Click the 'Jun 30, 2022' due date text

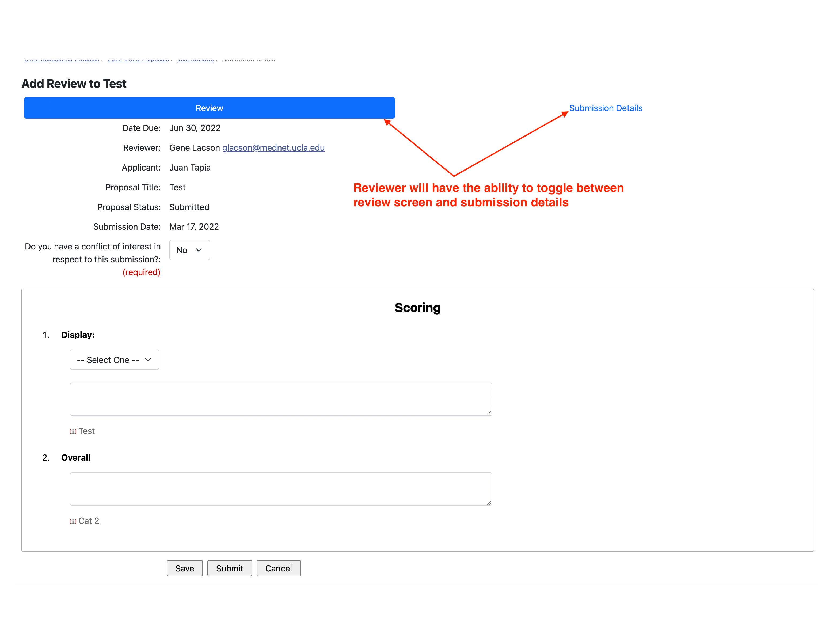click(x=195, y=128)
